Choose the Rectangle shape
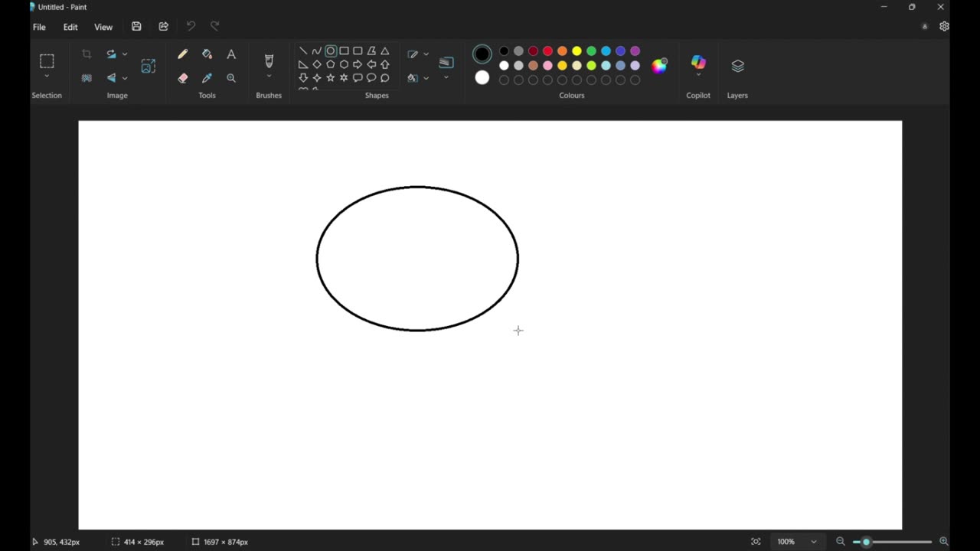The height and width of the screenshot is (551, 980). click(345, 51)
